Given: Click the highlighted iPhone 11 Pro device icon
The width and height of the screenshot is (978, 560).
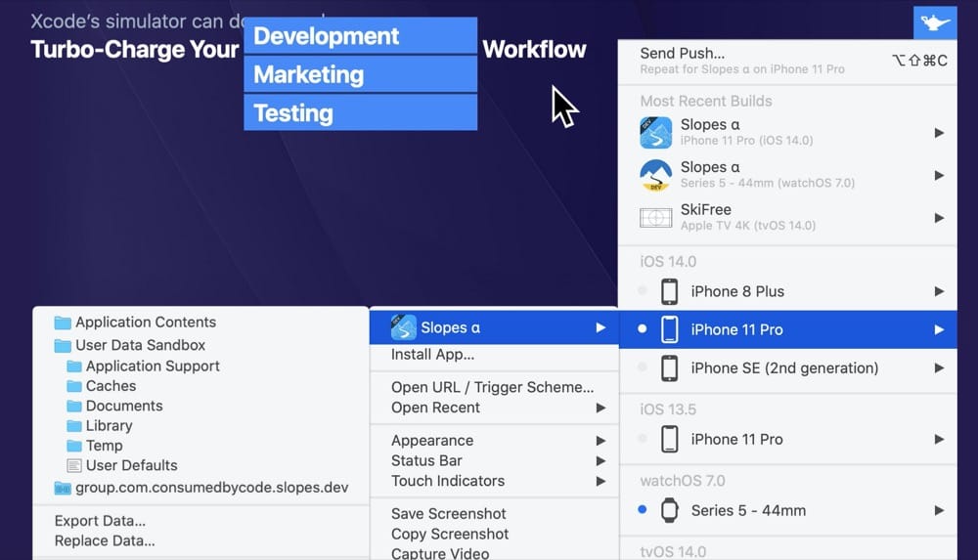Looking at the screenshot, I should [x=669, y=329].
